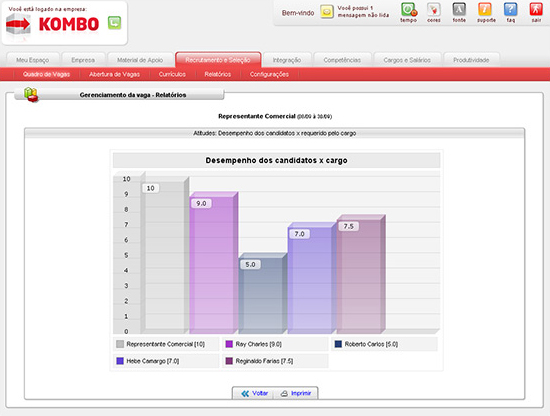Click Ray Charles purple legend swatch
Screen dimensions: 550x416
pos(229,344)
